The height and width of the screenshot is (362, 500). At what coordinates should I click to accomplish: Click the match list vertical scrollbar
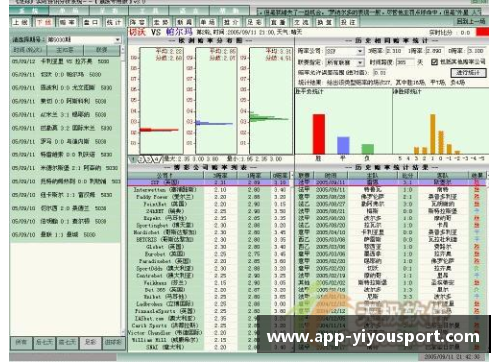pyautogui.click(x=122, y=190)
